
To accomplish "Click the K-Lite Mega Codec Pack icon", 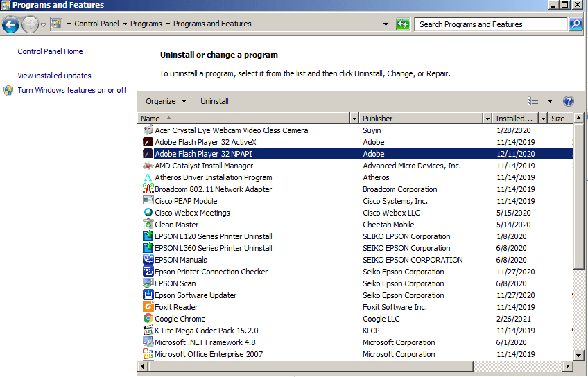I will click(148, 331).
